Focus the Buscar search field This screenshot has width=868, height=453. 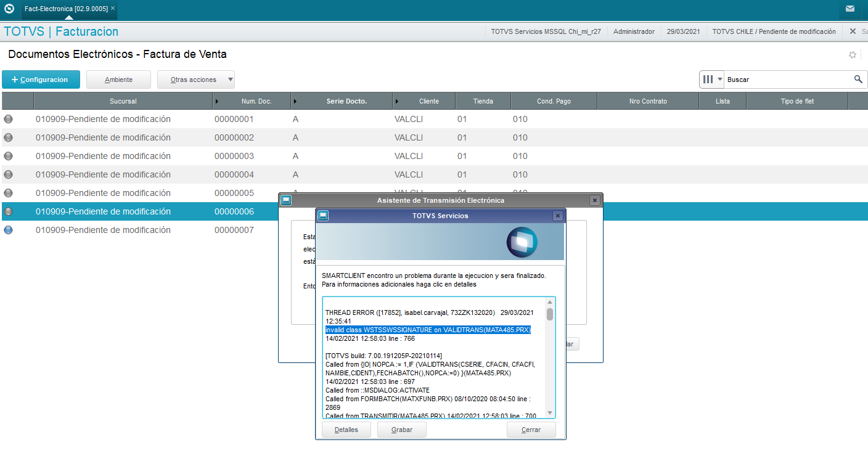788,80
